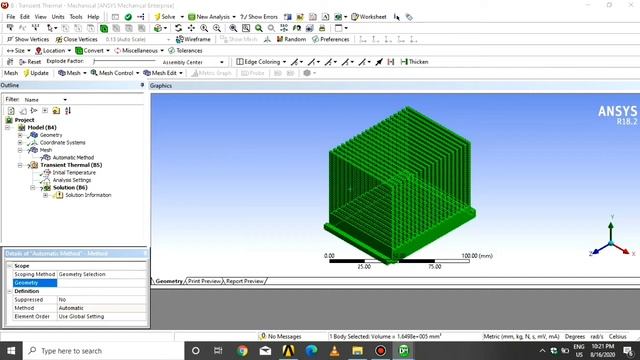Open the Units menu
Screen dimensions: 640x360
[58, 17]
